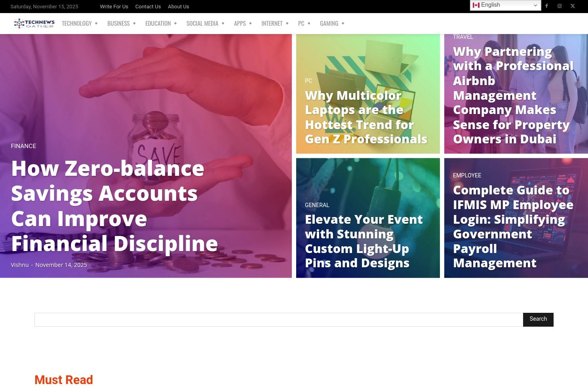Open the Zero-balance Savings Accounts article
Viewport: 588px width, 392px height.
click(114, 206)
